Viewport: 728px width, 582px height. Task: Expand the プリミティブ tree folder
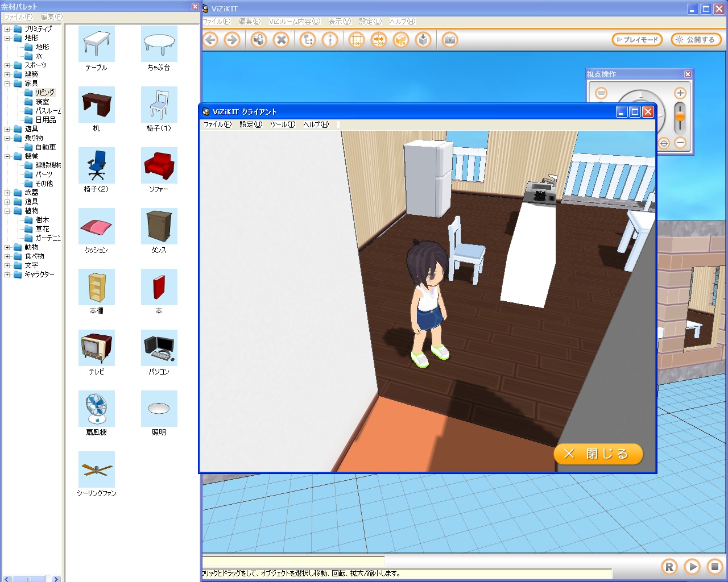tap(7, 29)
